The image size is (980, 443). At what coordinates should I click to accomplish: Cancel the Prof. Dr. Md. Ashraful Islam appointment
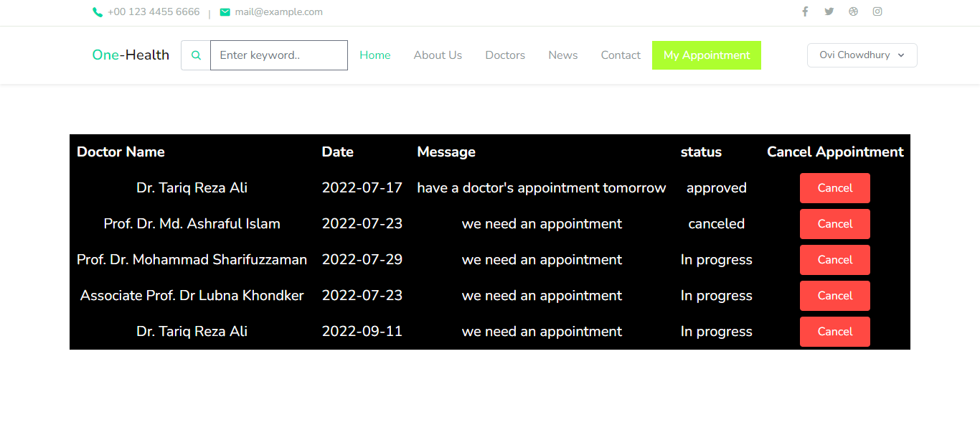(834, 223)
